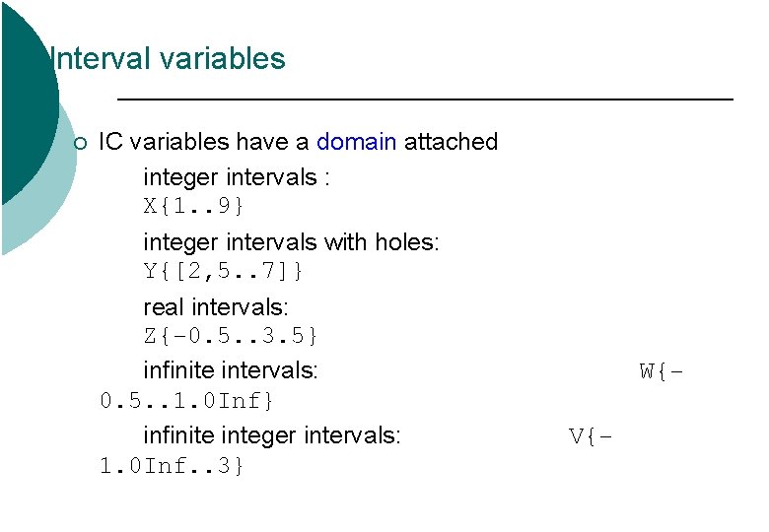Screen dimensions: 769x532
Task: Click the hollow circle bullet marker
Action: click(x=81, y=144)
